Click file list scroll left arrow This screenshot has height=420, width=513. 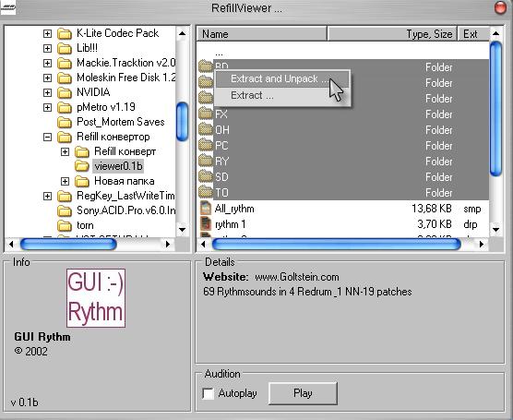pyautogui.click(x=203, y=245)
